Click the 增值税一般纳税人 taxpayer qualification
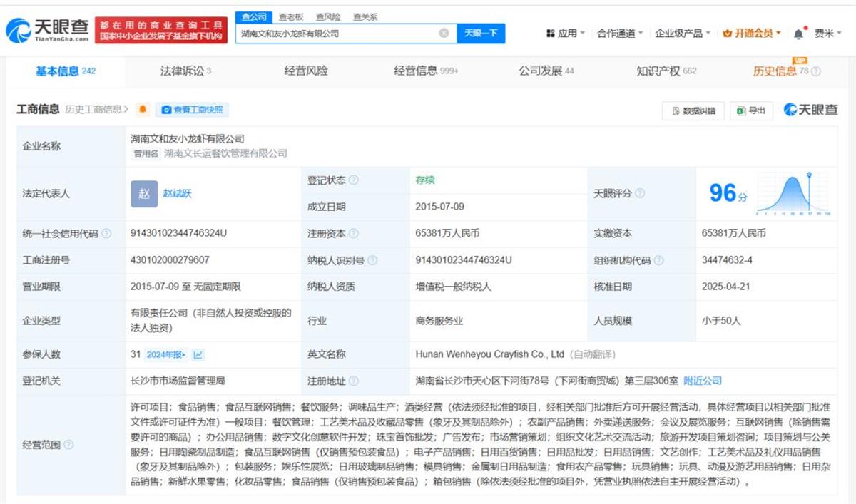856x504 pixels. (454, 287)
